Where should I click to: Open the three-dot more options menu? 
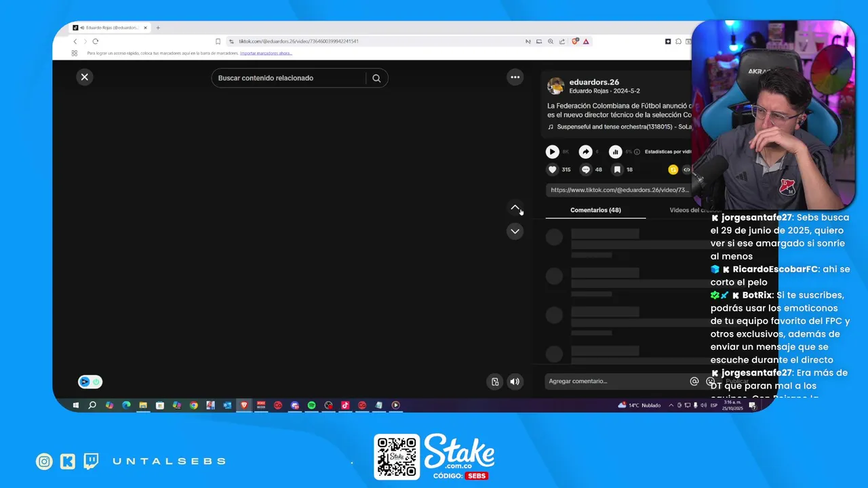tap(515, 77)
